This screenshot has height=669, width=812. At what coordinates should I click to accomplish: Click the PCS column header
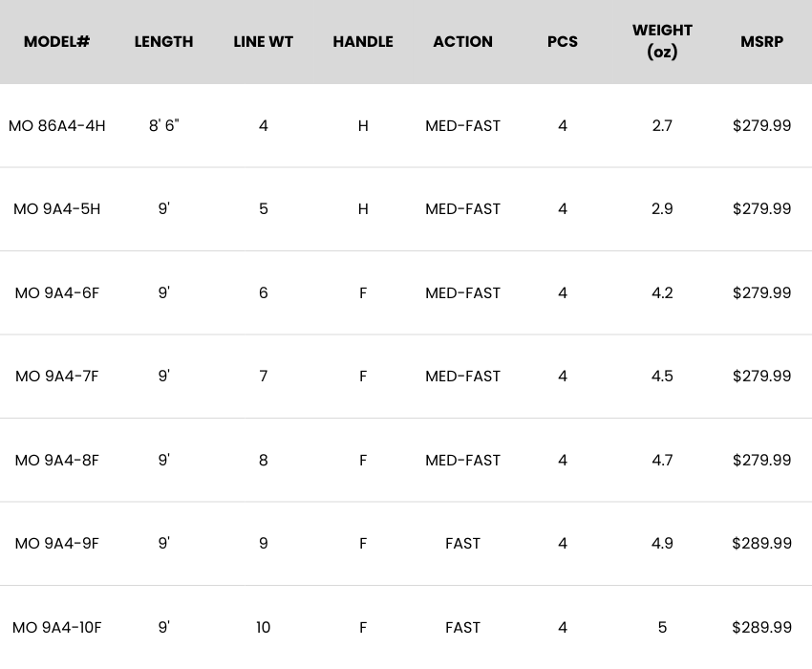pos(563,42)
